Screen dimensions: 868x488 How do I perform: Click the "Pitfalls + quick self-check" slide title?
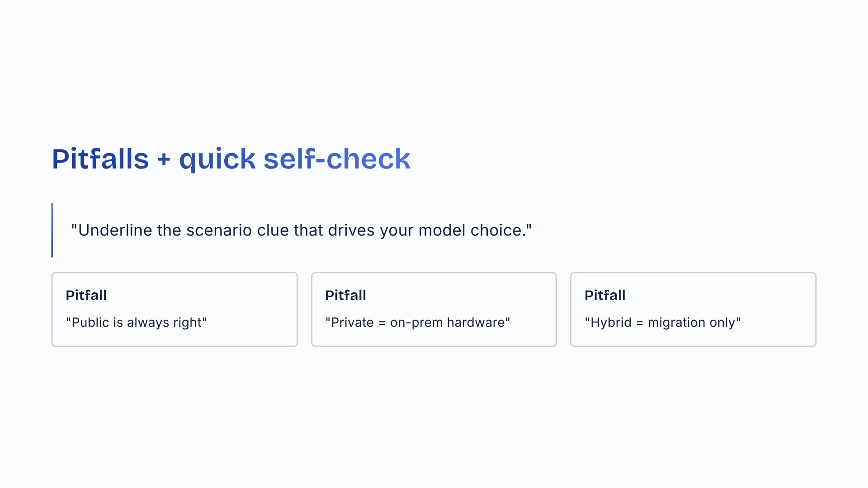[231, 159]
